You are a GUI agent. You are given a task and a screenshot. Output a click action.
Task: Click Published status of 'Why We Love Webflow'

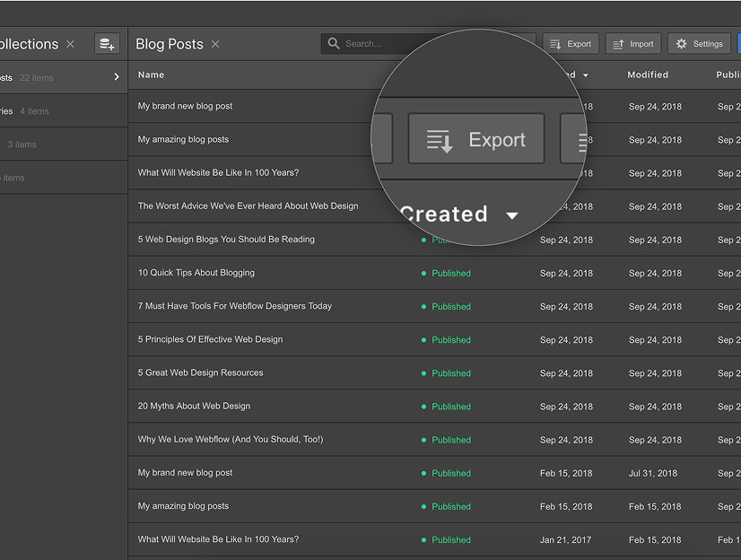pyautogui.click(x=446, y=440)
